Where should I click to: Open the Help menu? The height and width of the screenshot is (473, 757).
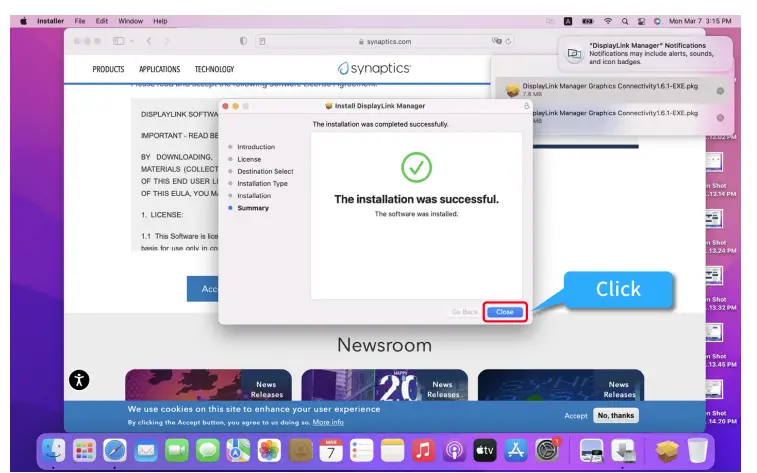(x=160, y=21)
